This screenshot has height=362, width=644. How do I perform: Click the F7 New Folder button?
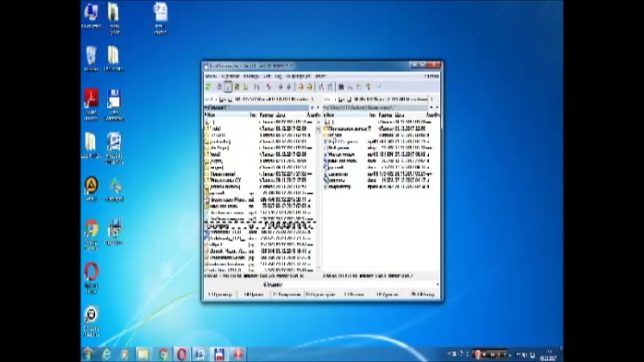[x=353, y=294]
